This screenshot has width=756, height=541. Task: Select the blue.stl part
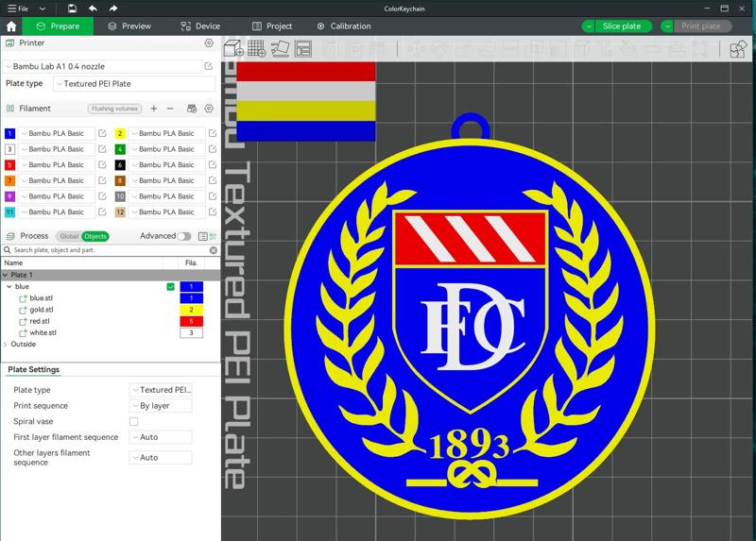tap(41, 298)
